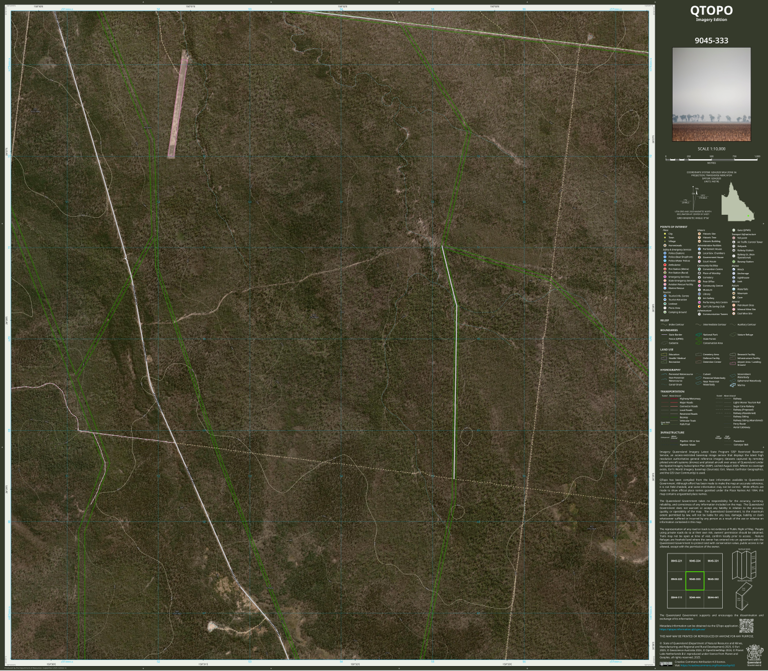Click the metres scale bar
Image resolution: width=768 pixels, height=671 pixels.
[x=712, y=159]
